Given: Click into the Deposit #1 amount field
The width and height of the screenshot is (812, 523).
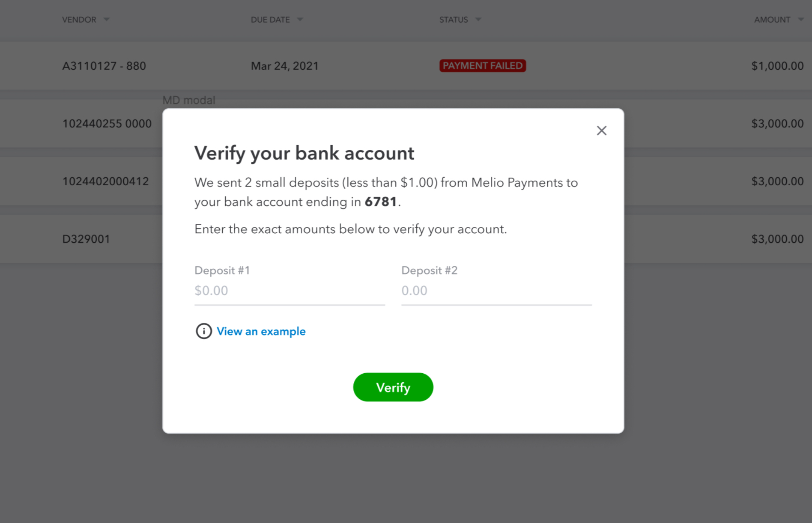Looking at the screenshot, I should click(x=290, y=291).
